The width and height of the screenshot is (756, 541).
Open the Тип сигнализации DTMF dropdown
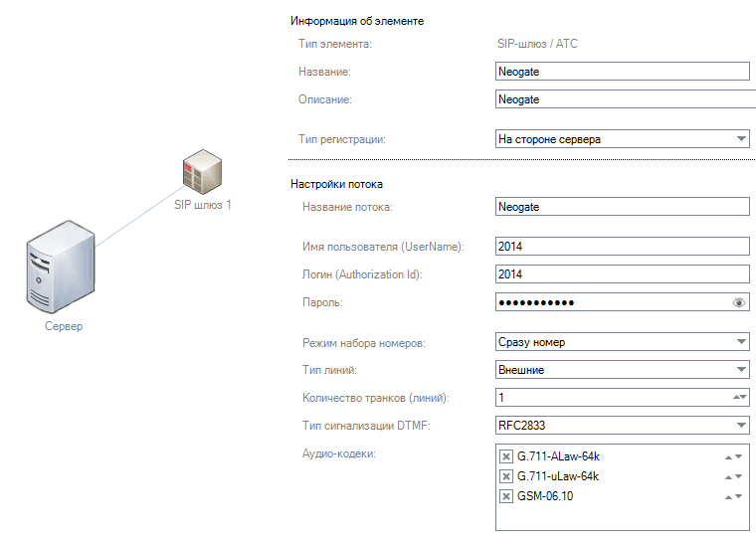click(623, 426)
